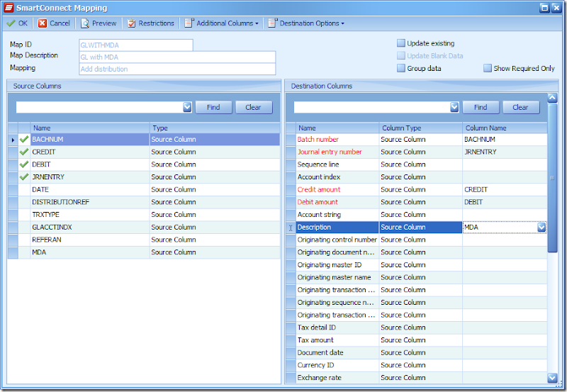The height and width of the screenshot is (392, 567).
Task: Click the green checkmark OK icon
Action: point(11,23)
